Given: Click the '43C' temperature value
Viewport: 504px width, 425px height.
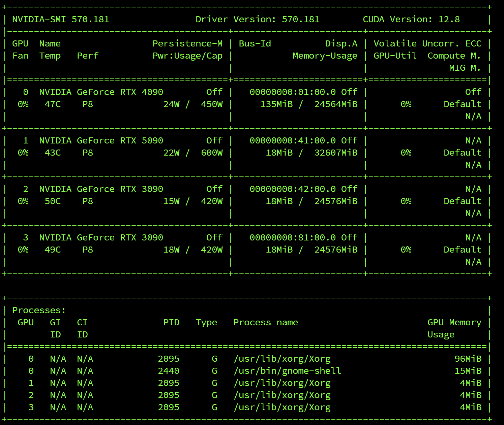Looking at the screenshot, I should tap(53, 153).
